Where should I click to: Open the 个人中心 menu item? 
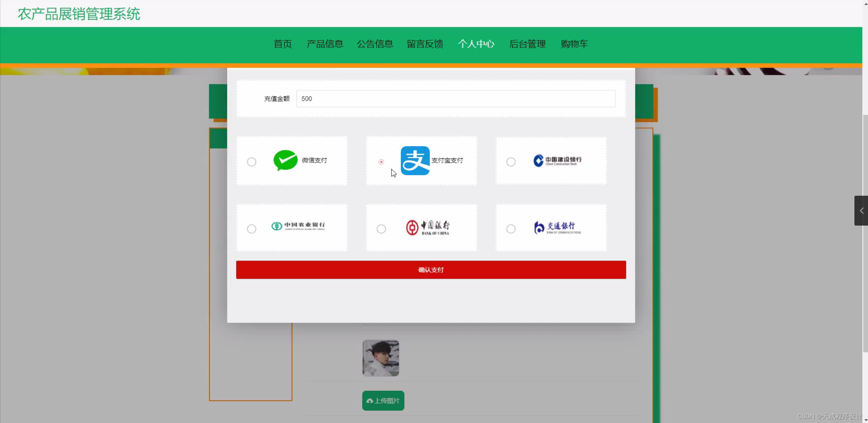[x=476, y=44]
